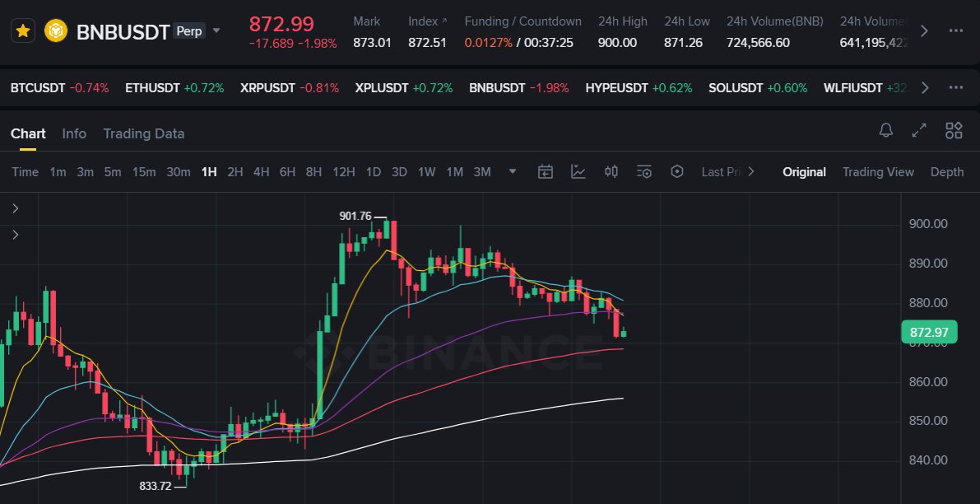Open the technical indicators chart icon
Screen dimensions: 980x504
pos(578,171)
